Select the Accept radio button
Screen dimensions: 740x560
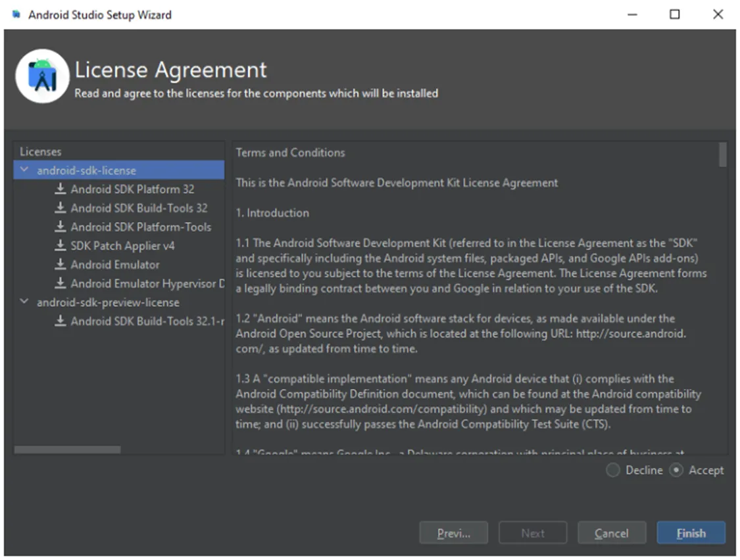click(x=676, y=470)
